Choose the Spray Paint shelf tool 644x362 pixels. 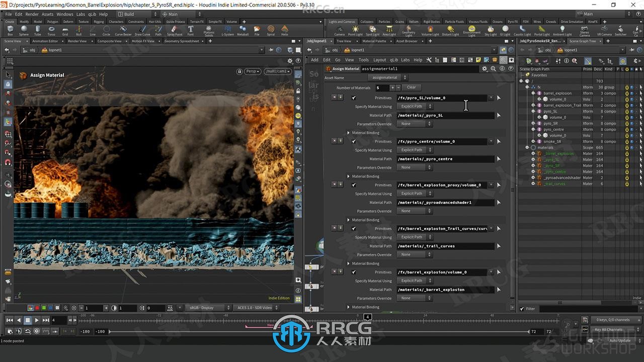click(175, 31)
